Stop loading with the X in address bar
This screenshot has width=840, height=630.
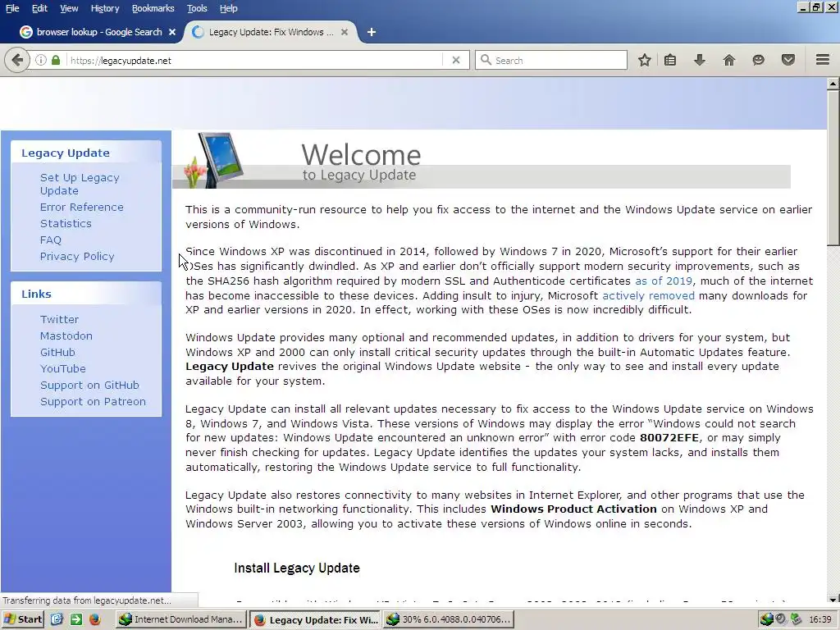click(456, 60)
